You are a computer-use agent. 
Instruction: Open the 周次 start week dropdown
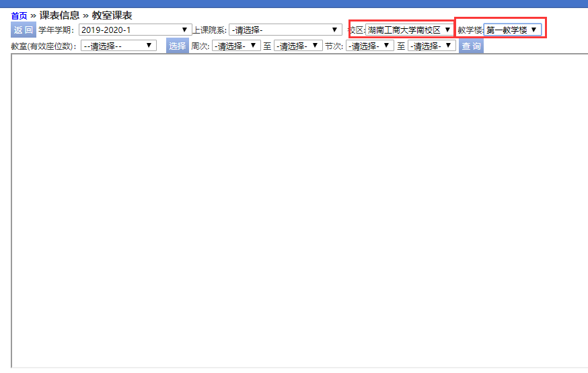(236, 46)
